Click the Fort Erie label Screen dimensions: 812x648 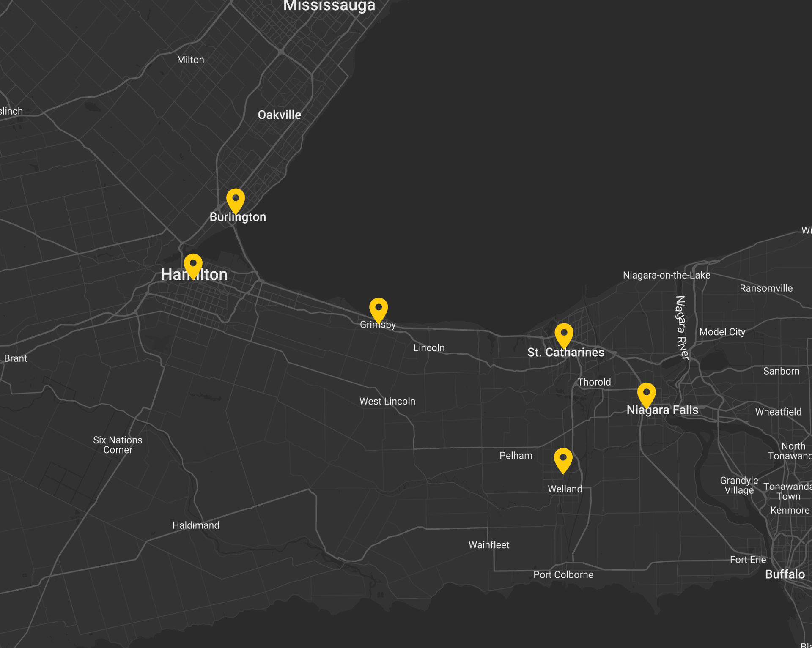click(748, 560)
